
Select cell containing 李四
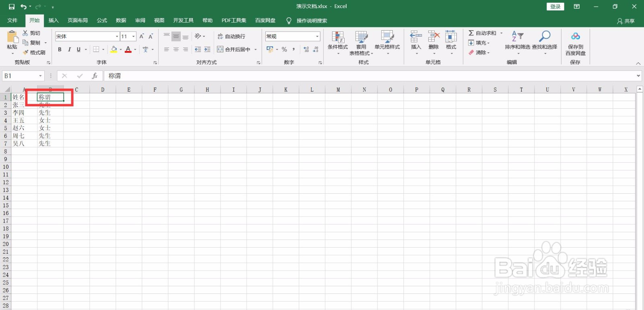pyautogui.click(x=24, y=113)
